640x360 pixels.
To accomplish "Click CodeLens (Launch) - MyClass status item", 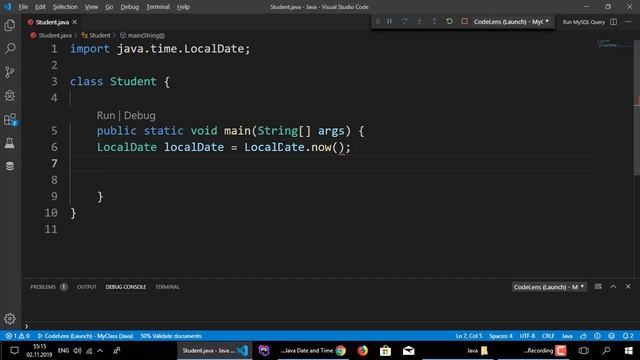I will pyautogui.click(x=85, y=336).
